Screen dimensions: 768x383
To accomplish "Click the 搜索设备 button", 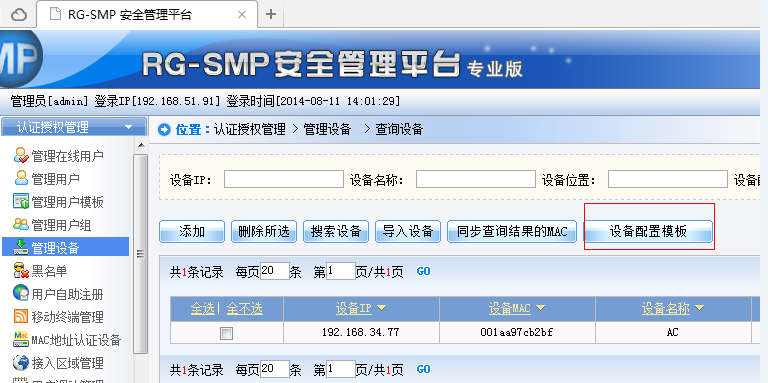I will click(x=336, y=231).
